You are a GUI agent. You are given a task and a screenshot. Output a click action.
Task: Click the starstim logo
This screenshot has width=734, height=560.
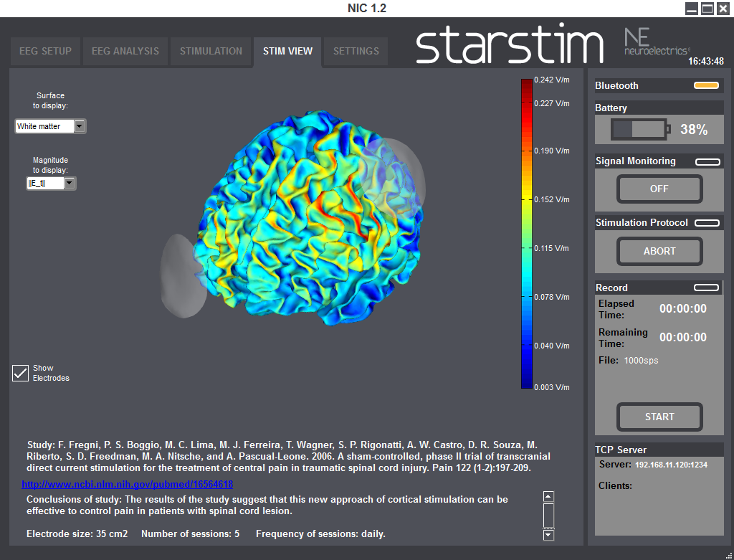tap(510, 44)
